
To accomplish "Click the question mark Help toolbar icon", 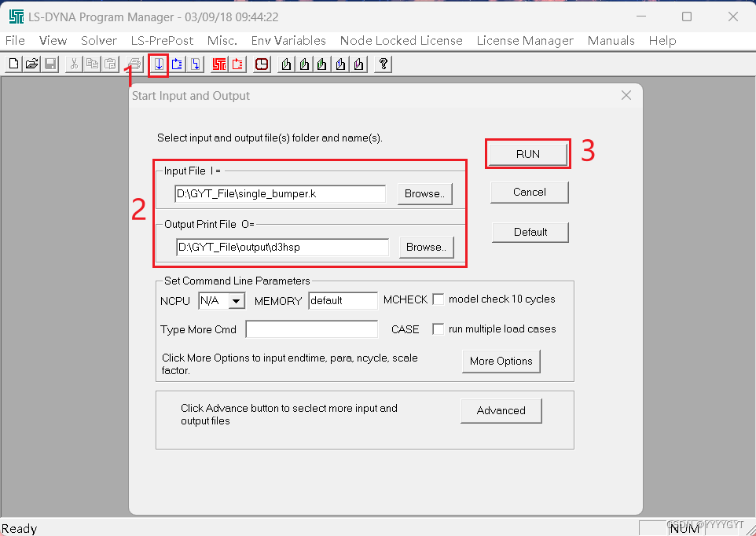I will (x=384, y=64).
